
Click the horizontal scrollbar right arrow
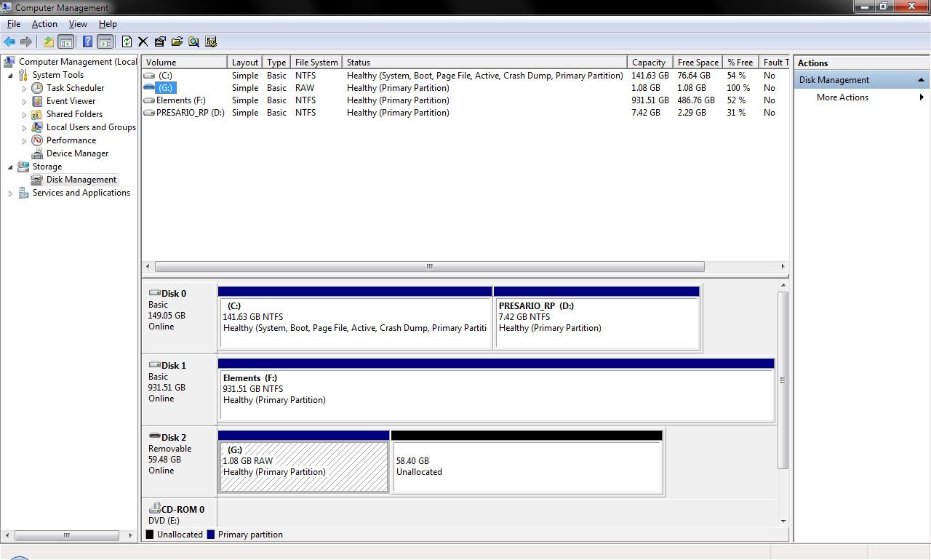[783, 266]
